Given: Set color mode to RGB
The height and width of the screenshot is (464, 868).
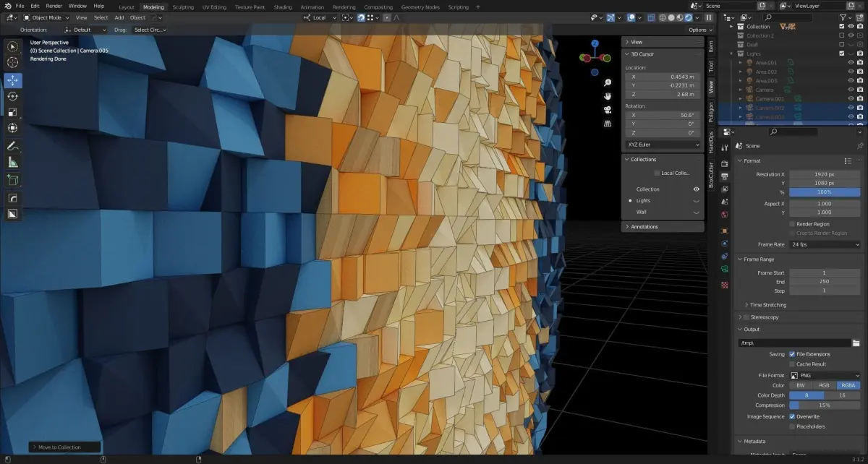Looking at the screenshot, I should point(825,385).
